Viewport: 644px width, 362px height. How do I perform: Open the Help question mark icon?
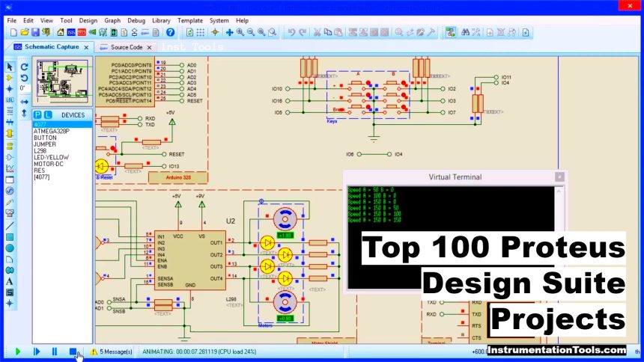pyautogui.click(x=171, y=32)
